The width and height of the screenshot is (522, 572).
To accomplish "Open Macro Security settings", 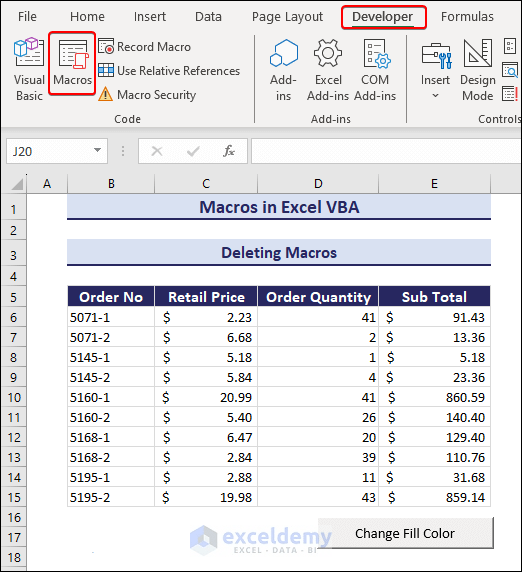I will tap(147, 95).
